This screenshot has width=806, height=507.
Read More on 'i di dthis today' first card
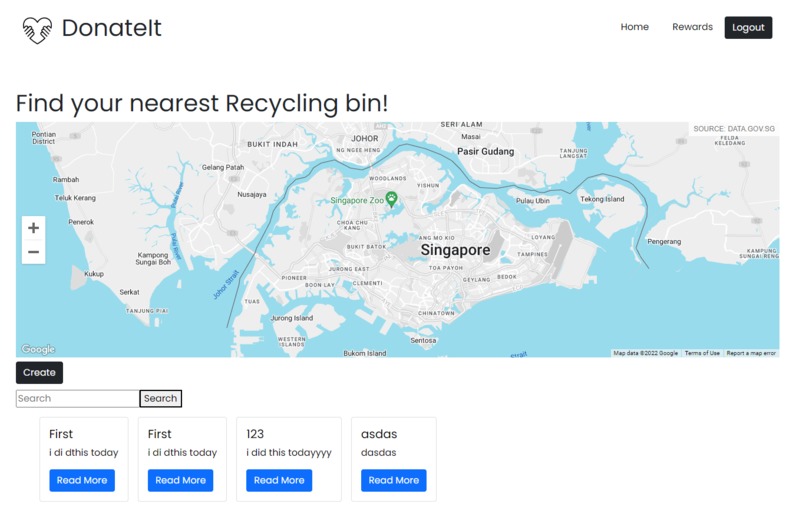coord(82,480)
